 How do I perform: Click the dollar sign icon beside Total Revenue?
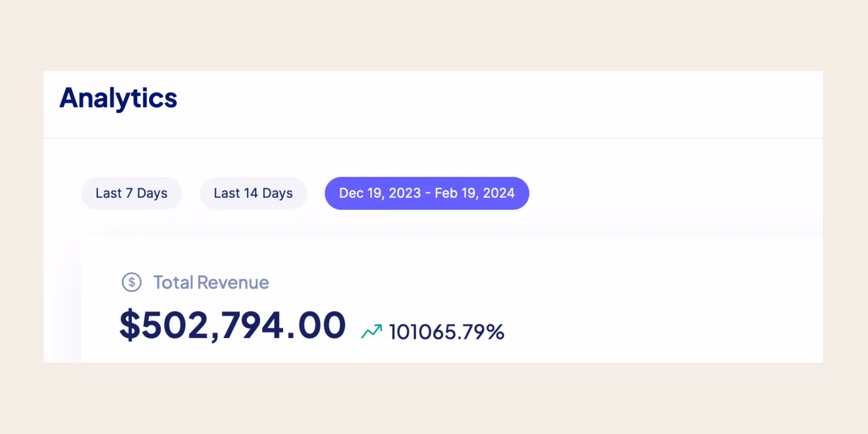tap(132, 283)
